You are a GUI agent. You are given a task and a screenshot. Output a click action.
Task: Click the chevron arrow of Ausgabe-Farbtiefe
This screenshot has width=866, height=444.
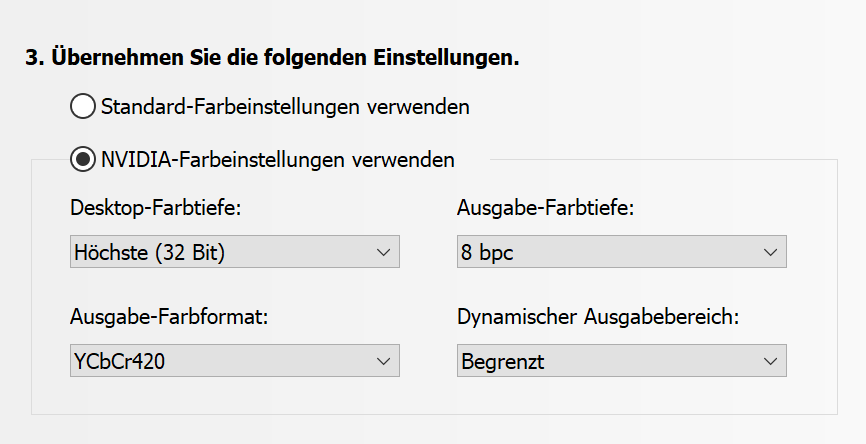tap(770, 253)
